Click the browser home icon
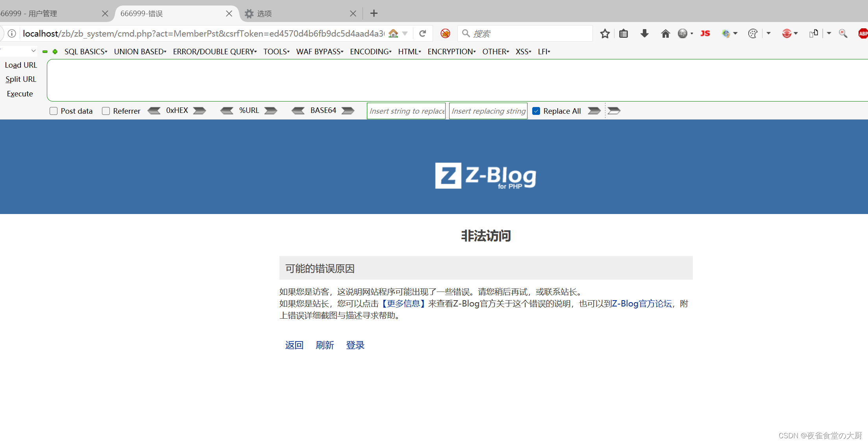This screenshot has height=443, width=868. pos(665,34)
